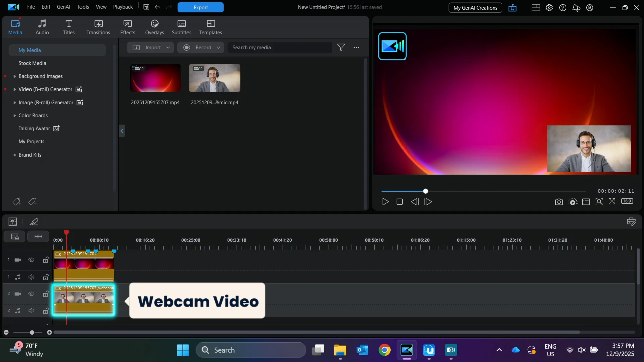The width and height of the screenshot is (644, 362).
Task: Play the preview video
Action: [385, 202]
